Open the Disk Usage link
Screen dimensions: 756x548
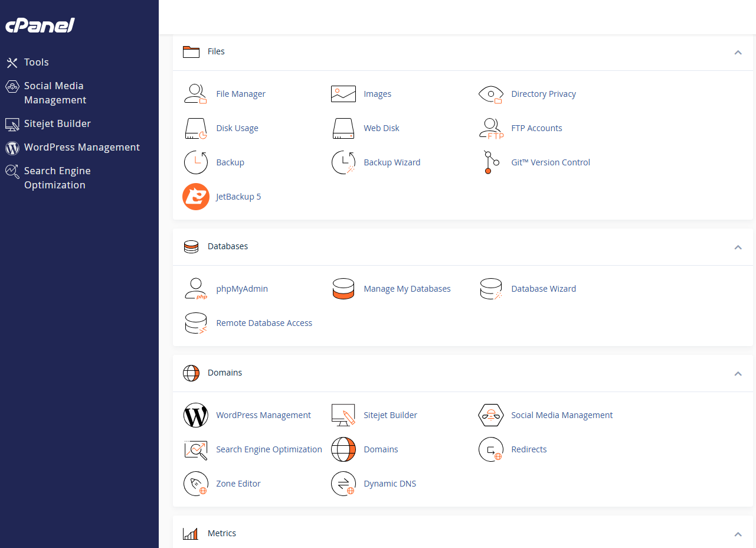tap(237, 128)
